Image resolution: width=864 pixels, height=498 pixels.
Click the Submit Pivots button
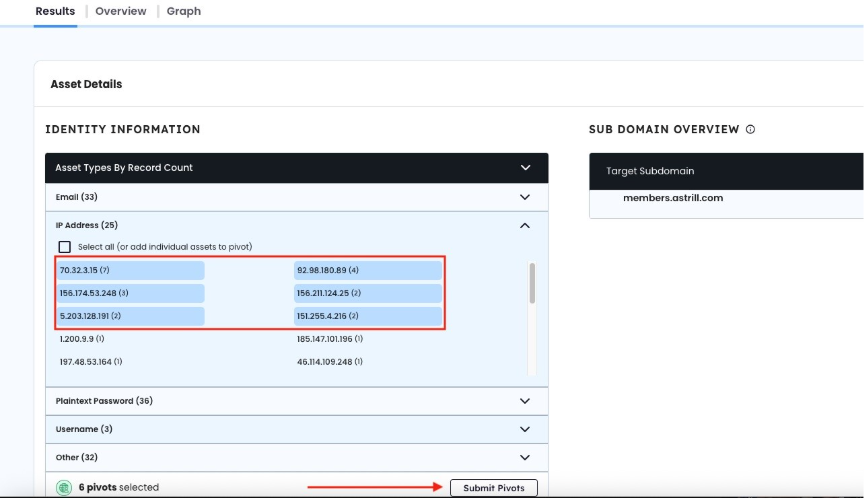(x=494, y=488)
